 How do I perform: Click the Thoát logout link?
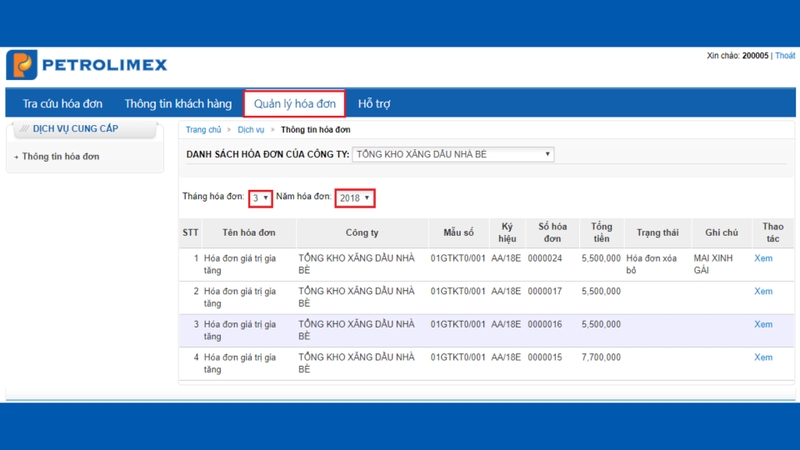[x=785, y=56]
